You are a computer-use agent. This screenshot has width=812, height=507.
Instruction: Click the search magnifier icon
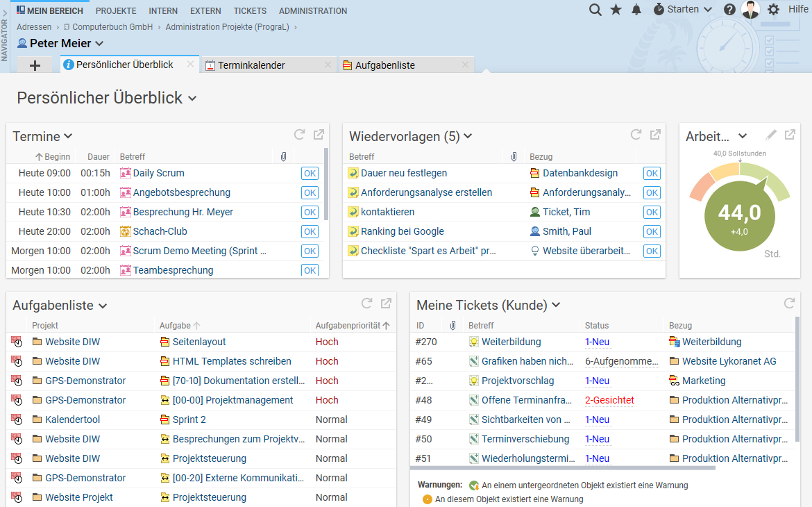tap(595, 10)
